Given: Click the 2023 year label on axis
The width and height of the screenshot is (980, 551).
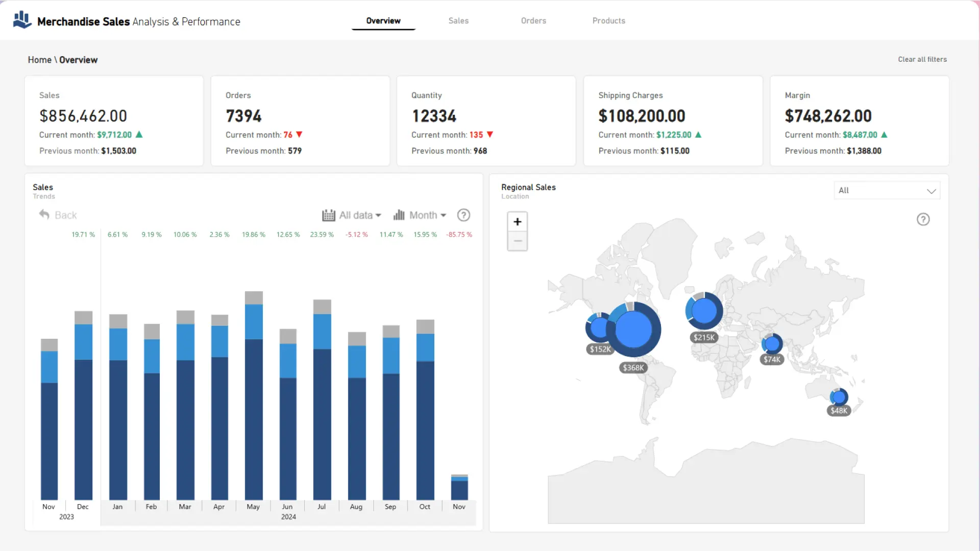Looking at the screenshot, I should tap(66, 517).
